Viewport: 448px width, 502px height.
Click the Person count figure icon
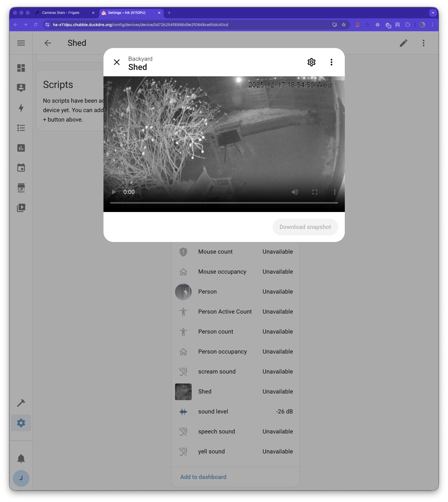(183, 332)
